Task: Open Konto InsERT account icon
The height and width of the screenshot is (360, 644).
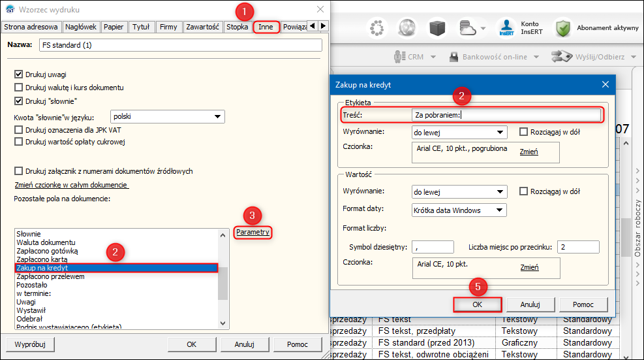Action: [506, 28]
